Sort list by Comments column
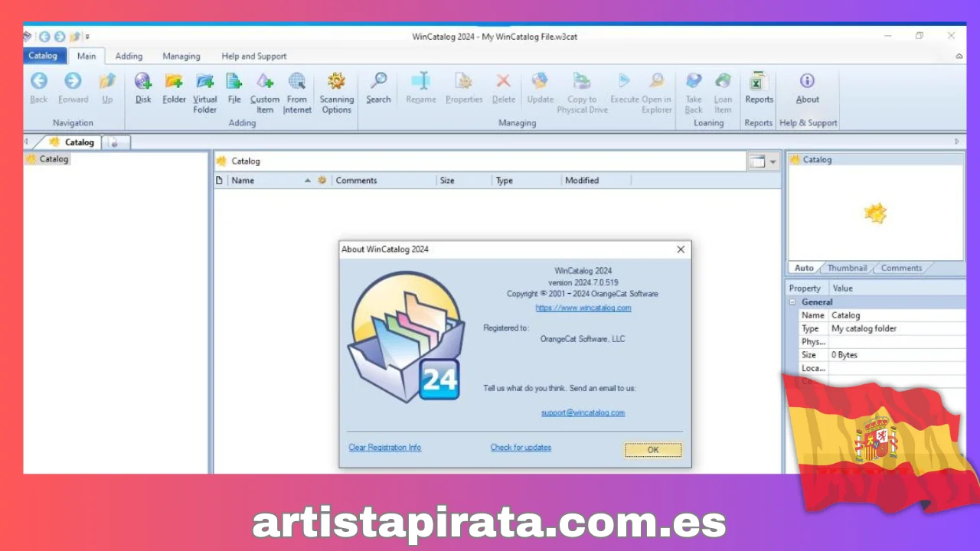 pyautogui.click(x=384, y=181)
